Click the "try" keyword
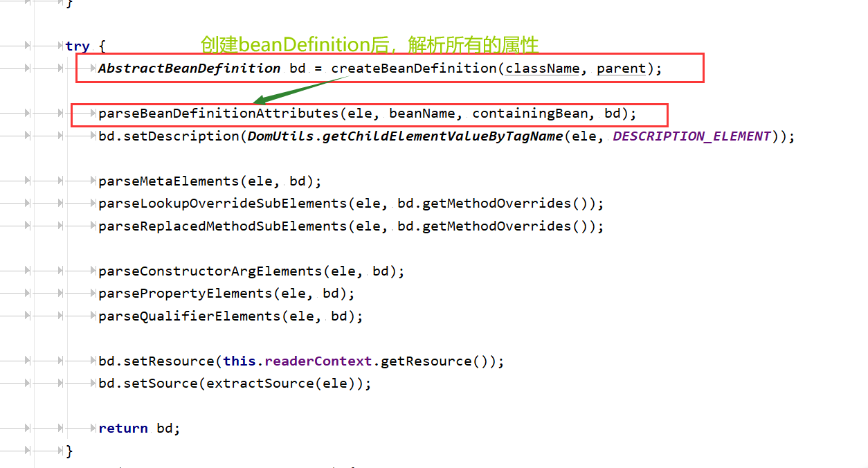Image resolution: width=868 pixels, height=468 pixels. (x=78, y=46)
